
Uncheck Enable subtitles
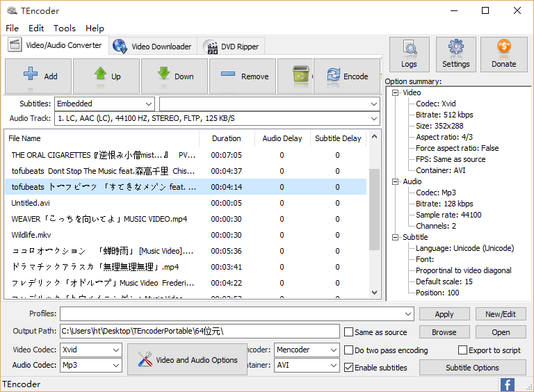[349, 368]
